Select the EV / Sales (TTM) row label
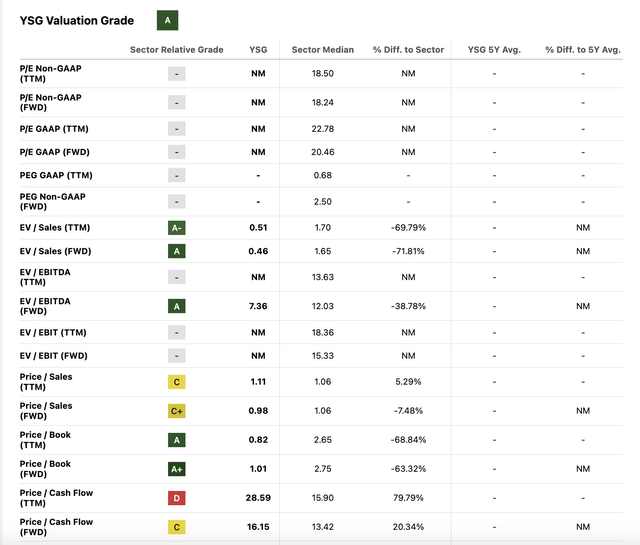 click(x=55, y=228)
